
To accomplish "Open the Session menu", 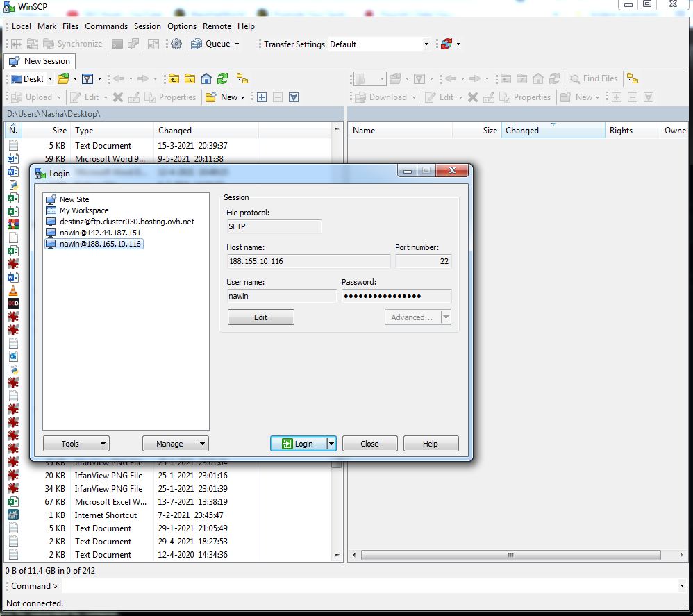I will pos(147,26).
